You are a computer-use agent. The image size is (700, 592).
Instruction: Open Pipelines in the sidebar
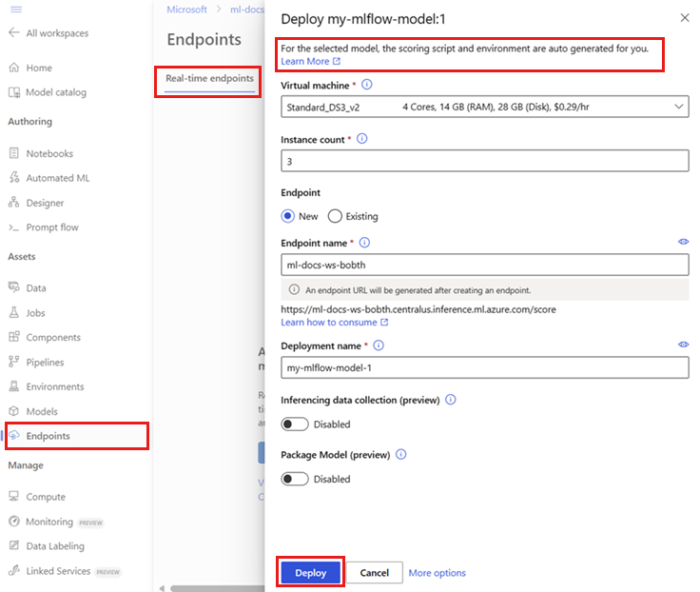(45, 363)
